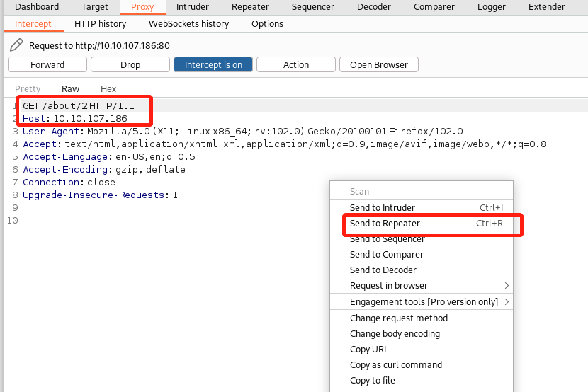Open the Action menu button
This screenshot has height=392, width=588.
(x=295, y=64)
